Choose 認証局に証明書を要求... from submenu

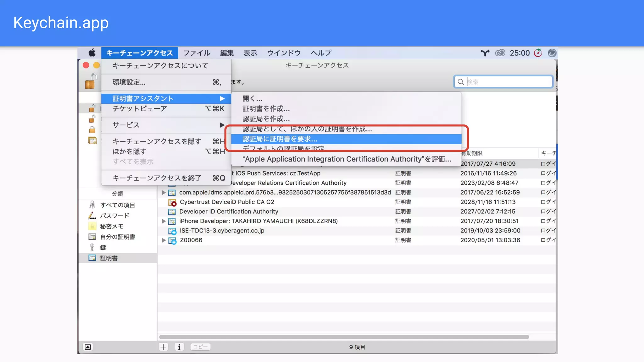[346, 139]
